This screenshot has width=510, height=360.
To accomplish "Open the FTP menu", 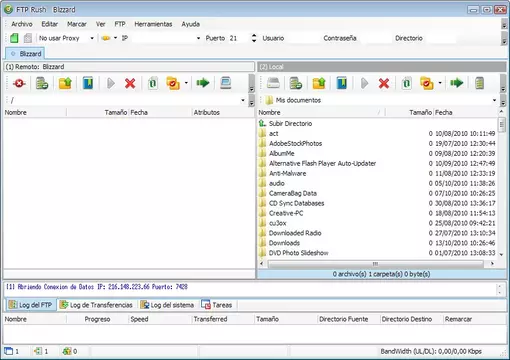I will [120, 24].
